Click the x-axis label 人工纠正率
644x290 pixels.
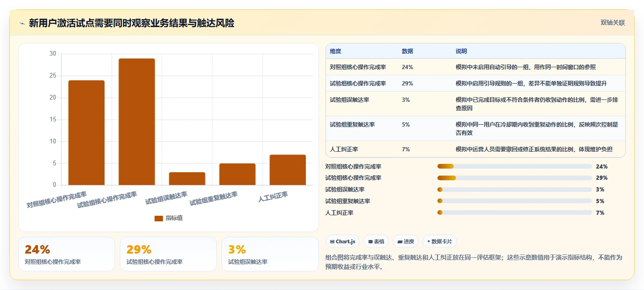tap(273, 197)
